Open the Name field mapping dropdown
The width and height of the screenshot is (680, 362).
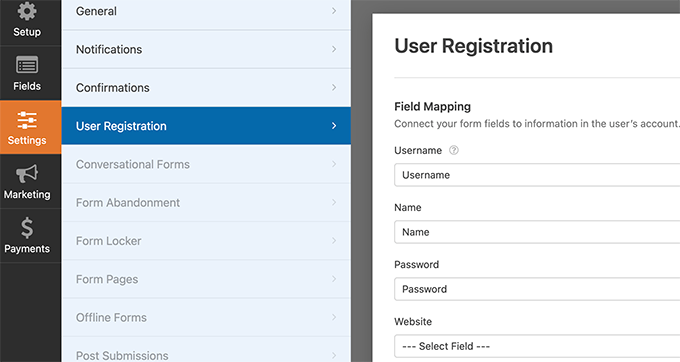(x=537, y=232)
